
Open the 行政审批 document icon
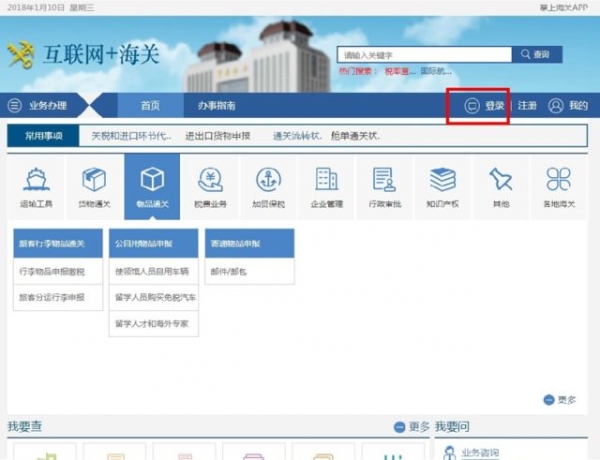[384, 186]
